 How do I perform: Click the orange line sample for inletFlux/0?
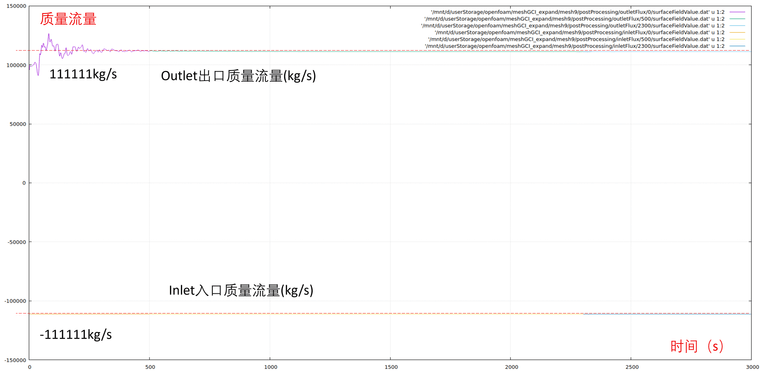(736, 32)
